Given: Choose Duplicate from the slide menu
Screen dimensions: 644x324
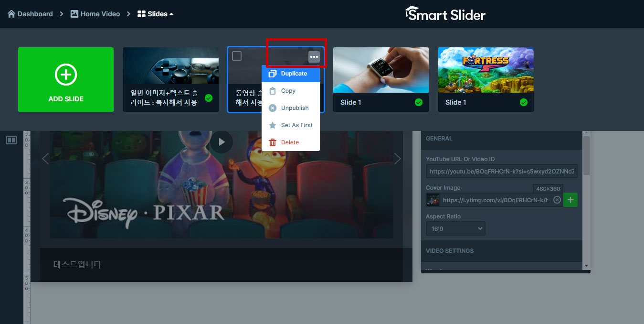Looking at the screenshot, I should click(x=291, y=74).
